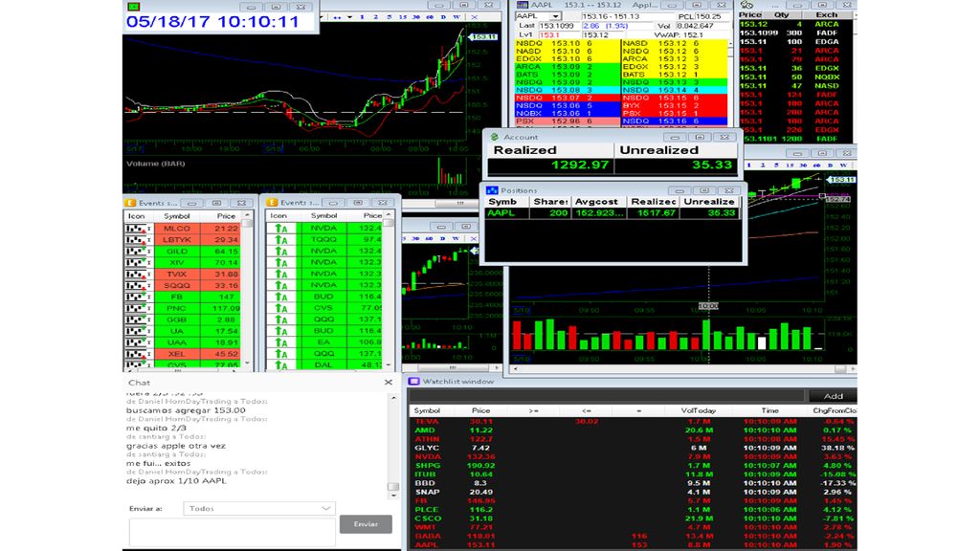Viewport: 980px width, 551px height.
Task: Select 2-minute timeframe in top-left main chart
Action: click(x=375, y=17)
